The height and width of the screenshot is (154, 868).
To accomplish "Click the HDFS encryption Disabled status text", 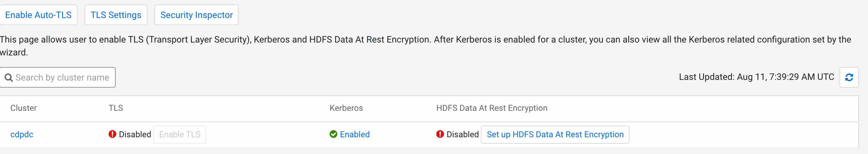I will (462, 134).
